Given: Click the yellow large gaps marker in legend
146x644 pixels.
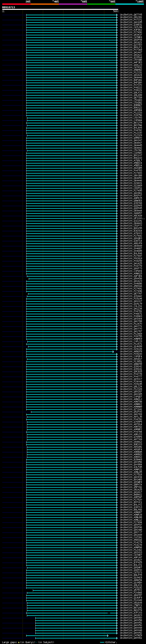Looking at the screenshot, I should 19,642.
